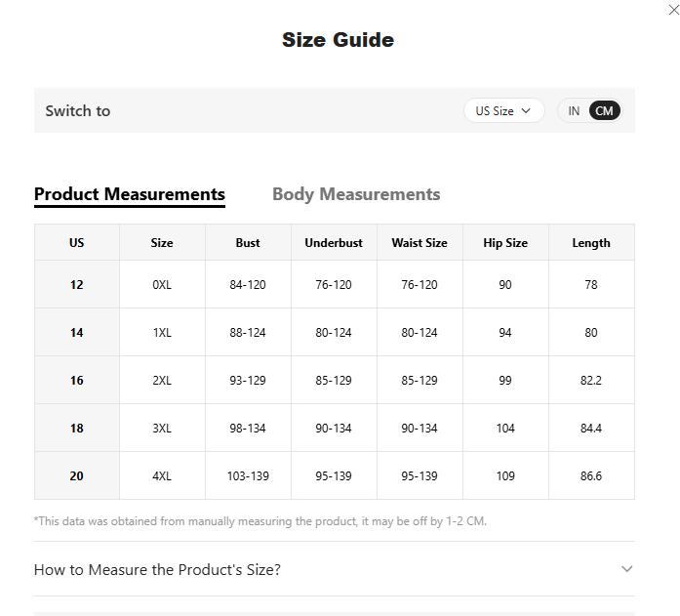
Task: Click the Waist Size column header
Action: 420,243
